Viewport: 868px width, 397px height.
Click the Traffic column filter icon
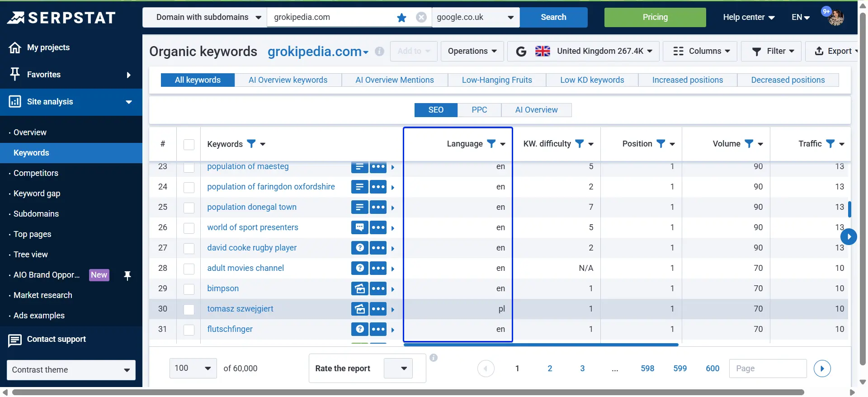[830, 144]
